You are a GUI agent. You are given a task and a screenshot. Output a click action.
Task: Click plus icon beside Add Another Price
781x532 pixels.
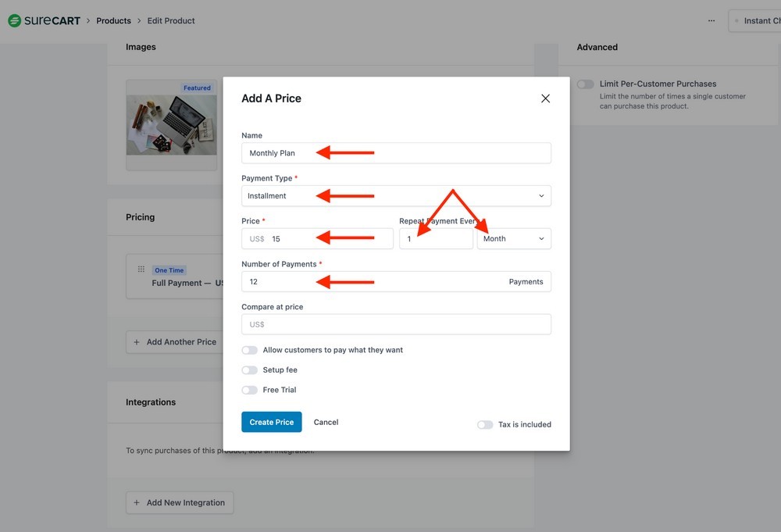click(x=137, y=342)
